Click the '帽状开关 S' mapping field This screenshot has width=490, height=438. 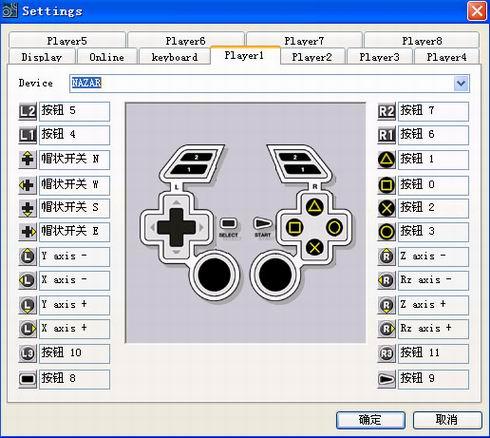tap(74, 208)
